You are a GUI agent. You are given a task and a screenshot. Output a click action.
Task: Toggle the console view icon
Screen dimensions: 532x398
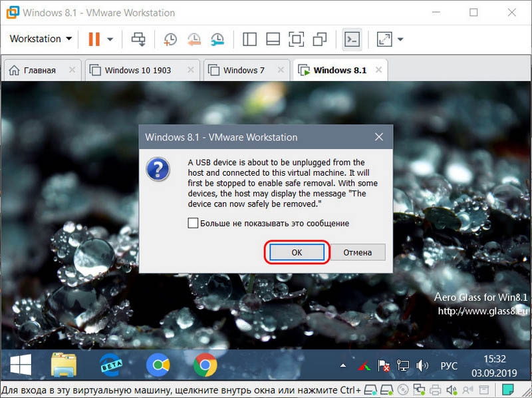click(x=352, y=39)
